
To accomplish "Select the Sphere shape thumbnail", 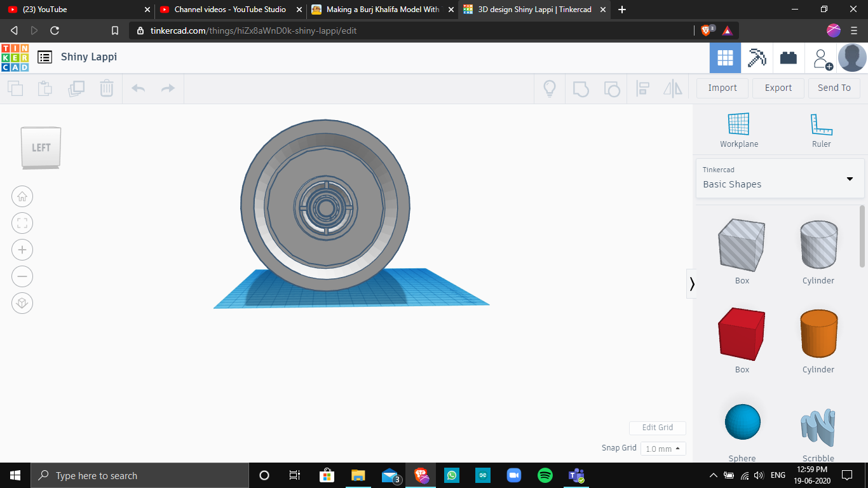I will [742, 421].
